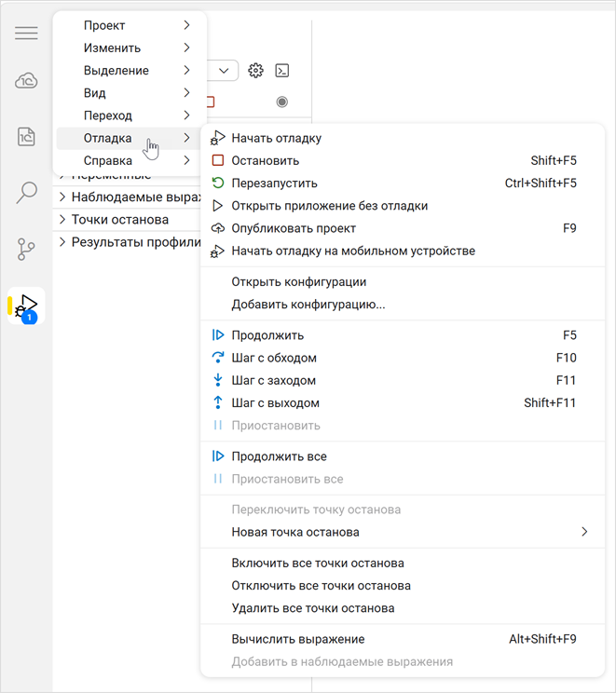Viewport: 616px width, 693px height.
Task: Open the hamburger main menu icon
Action: pyautogui.click(x=26, y=34)
